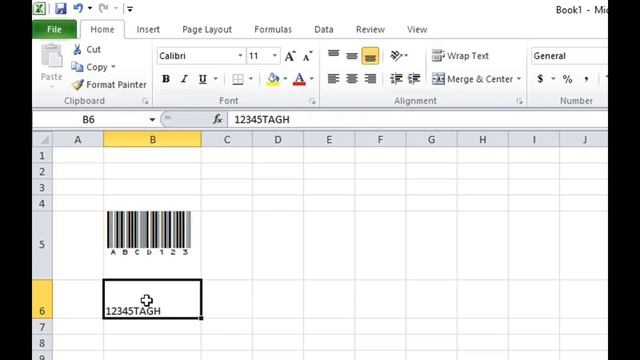Open the Font dialog launcher
The height and width of the screenshot is (360, 640).
(x=312, y=101)
